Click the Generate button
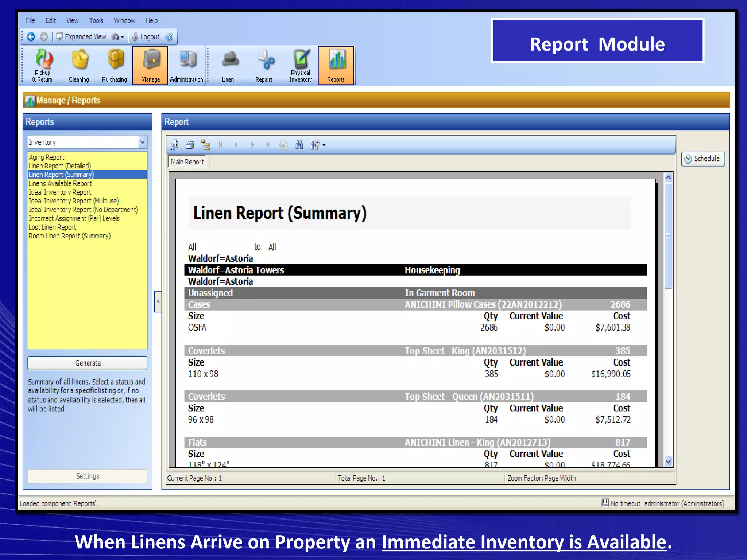The width and height of the screenshot is (747, 560). (88, 363)
